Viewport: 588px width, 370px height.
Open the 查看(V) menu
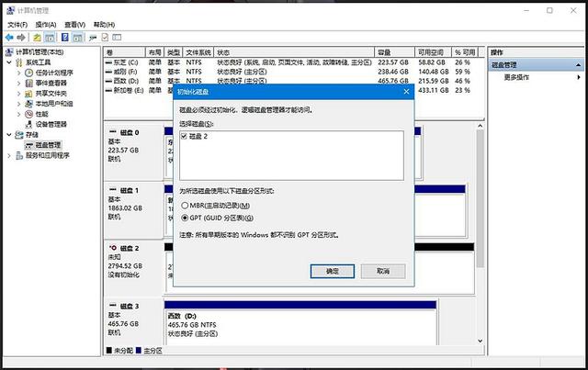click(74, 25)
